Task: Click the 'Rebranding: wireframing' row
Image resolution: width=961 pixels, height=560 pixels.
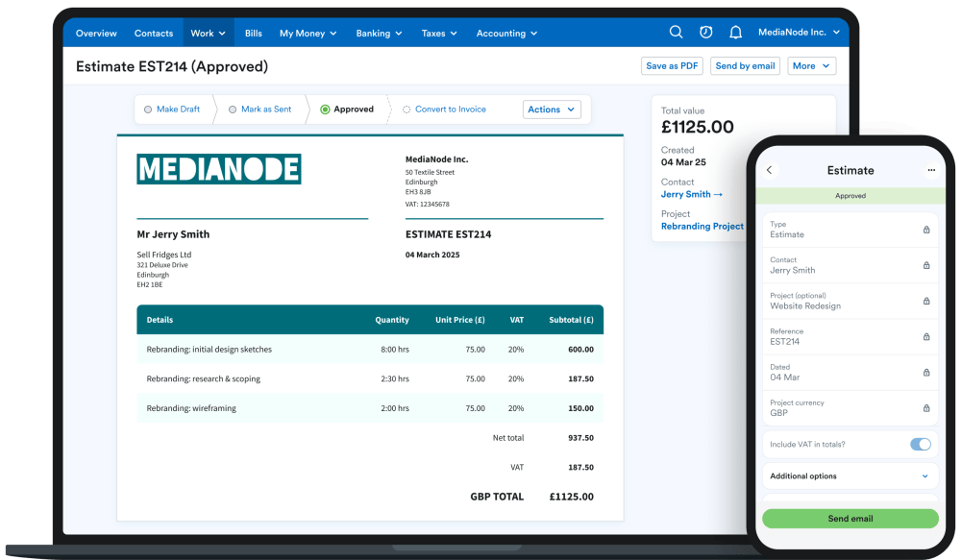Action: point(370,408)
